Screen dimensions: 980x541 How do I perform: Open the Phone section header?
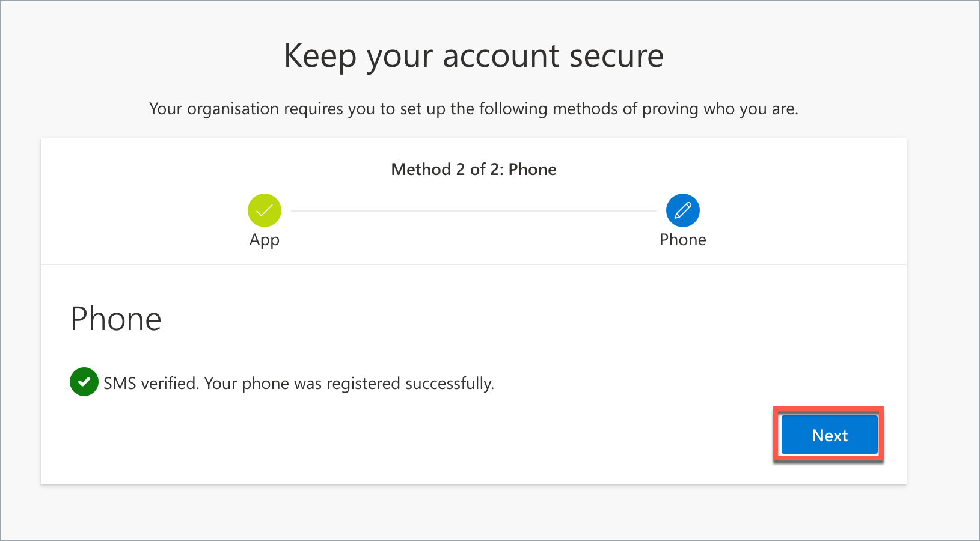pos(116,319)
